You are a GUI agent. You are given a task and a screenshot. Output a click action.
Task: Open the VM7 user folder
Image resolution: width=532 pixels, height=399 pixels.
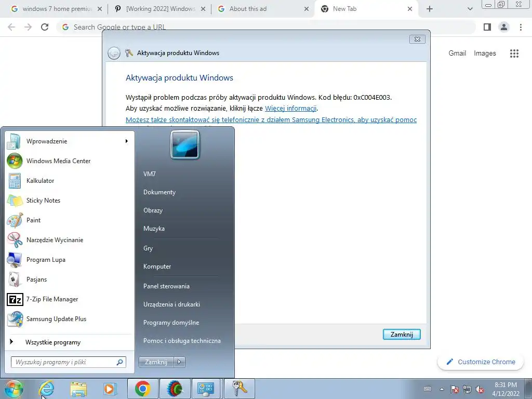pyautogui.click(x=149, y=174)
